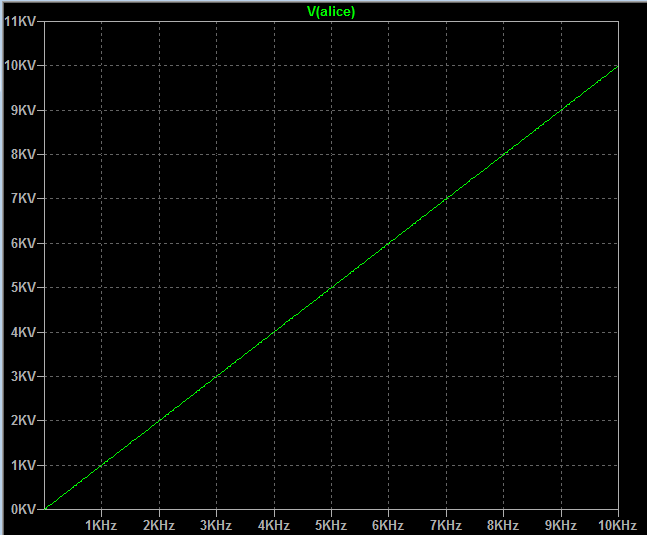The image size is (647, 535).
Task: Click the 4KV y-axis label
Action: tap(24, 332)
